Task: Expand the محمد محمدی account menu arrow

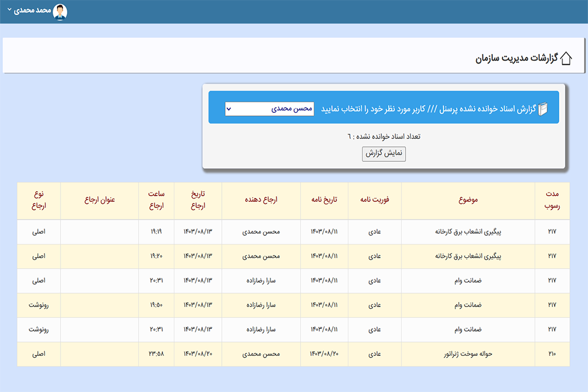Action: 9,11
